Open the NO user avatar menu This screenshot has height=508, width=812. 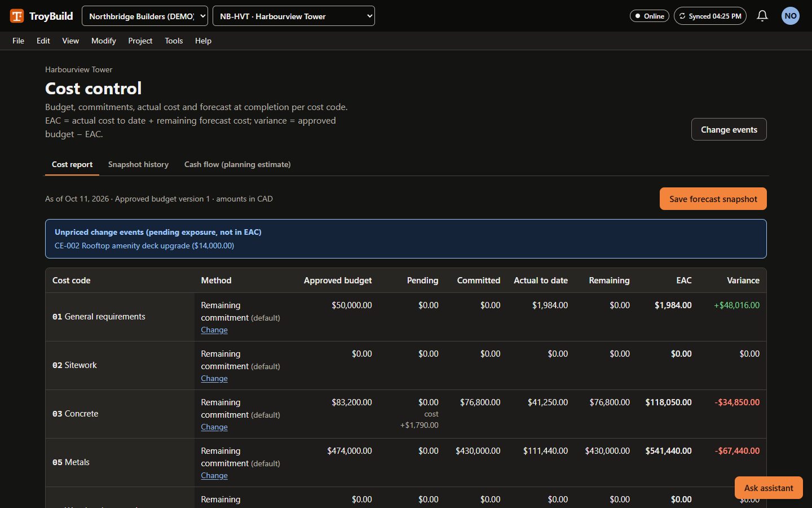pyautogui.click(x=791, y=16)
